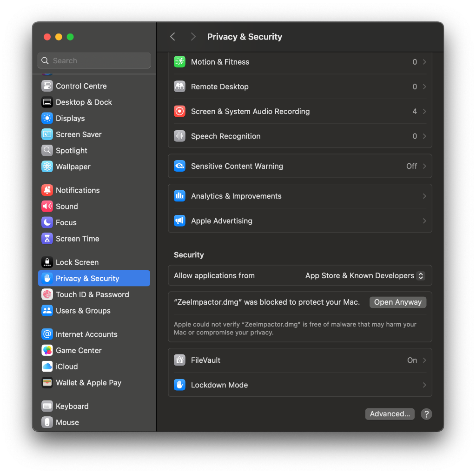This screenshot has width=476, height=474.
Task: Select Displays label in sidebar
Action: point(70,118)
